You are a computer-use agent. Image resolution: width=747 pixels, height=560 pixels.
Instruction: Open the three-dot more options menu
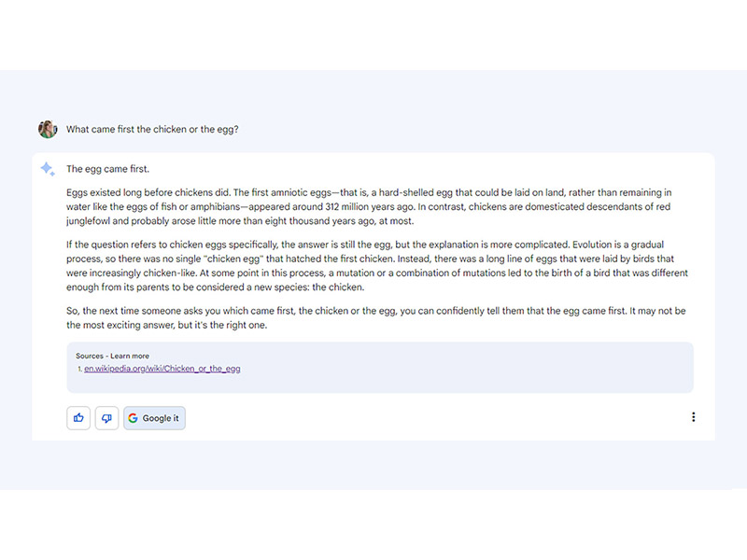tap(693, 417)
